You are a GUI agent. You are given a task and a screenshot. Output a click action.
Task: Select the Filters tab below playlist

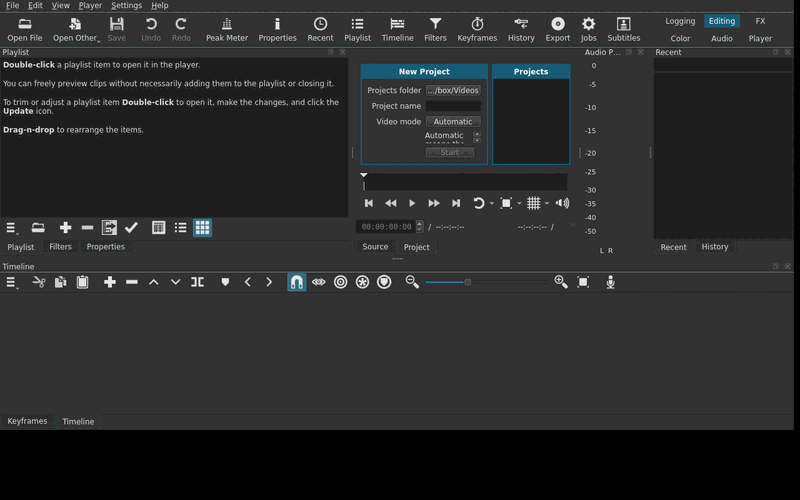[x=60, y=246]
